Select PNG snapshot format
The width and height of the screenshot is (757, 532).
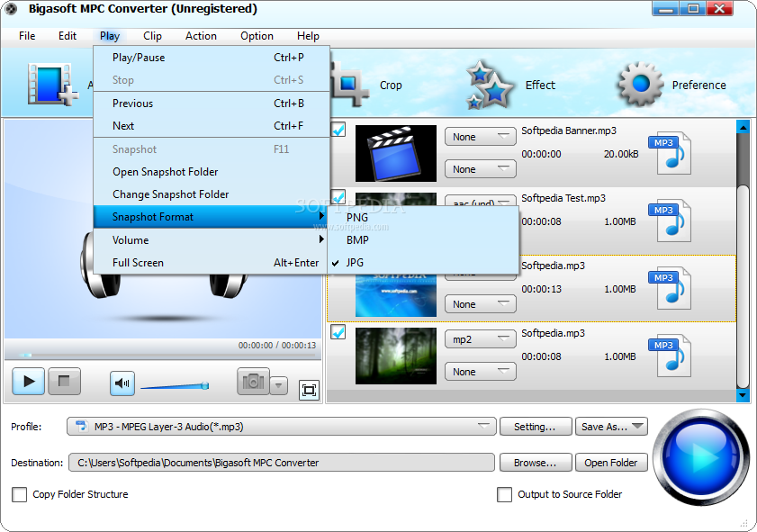[x=423, y=218]
